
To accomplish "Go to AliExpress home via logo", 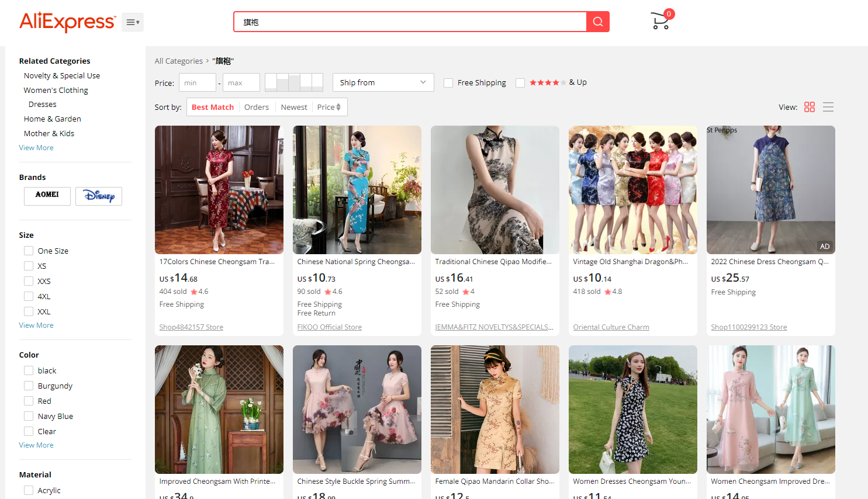I will pos(68,22).
